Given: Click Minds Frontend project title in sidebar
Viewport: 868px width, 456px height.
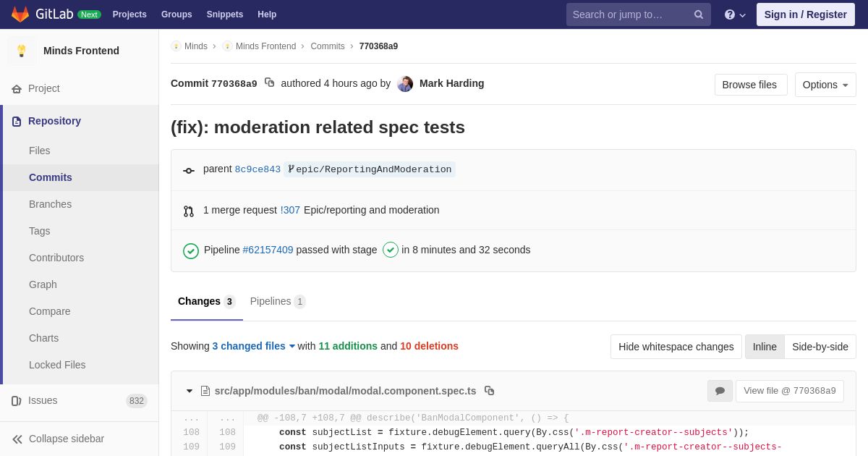Looking at the screenshot, I should click(81, 51).
